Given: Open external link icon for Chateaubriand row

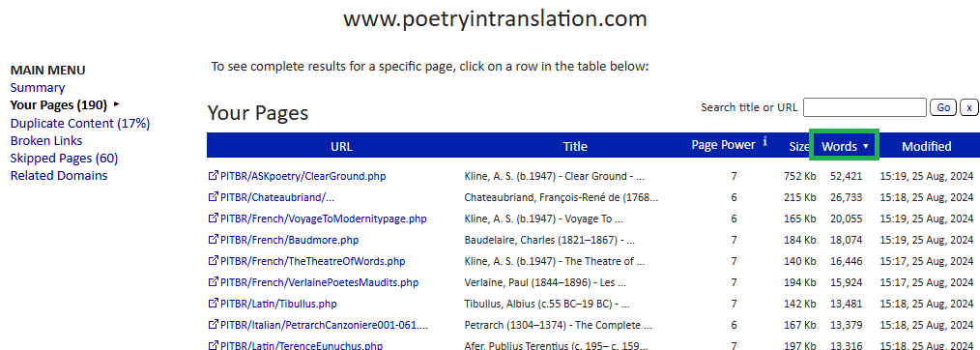Looking at the screenshot, I should click(x=214, y=197).
